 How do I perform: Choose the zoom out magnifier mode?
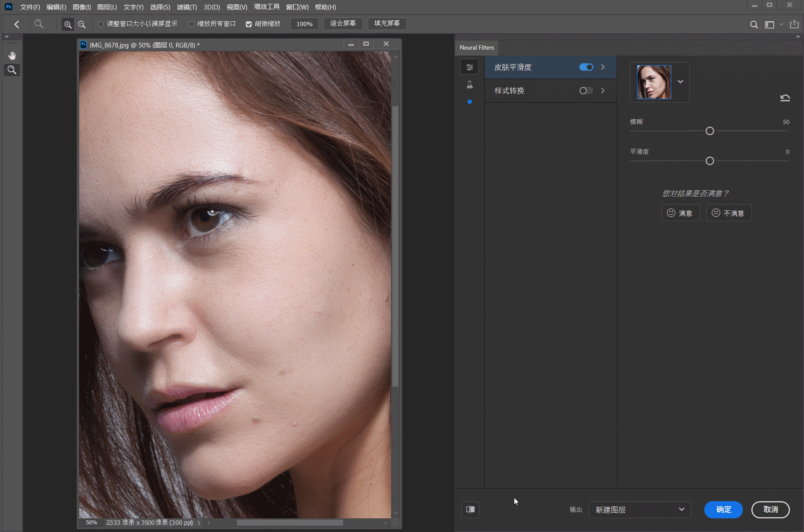[82, 24]
